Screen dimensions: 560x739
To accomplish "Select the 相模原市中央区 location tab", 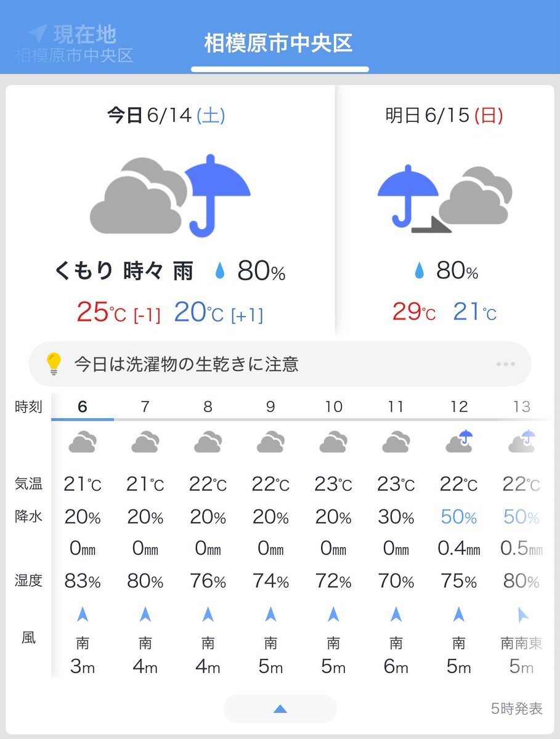I will tap(278, 43).
